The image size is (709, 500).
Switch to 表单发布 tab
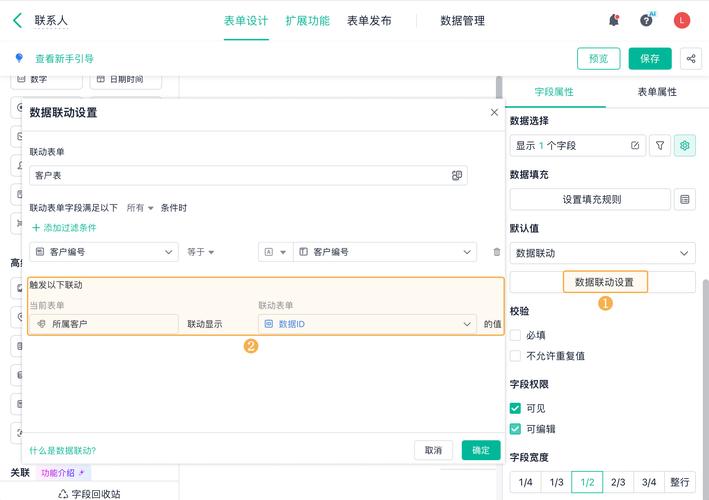click(x=369, y=21)
